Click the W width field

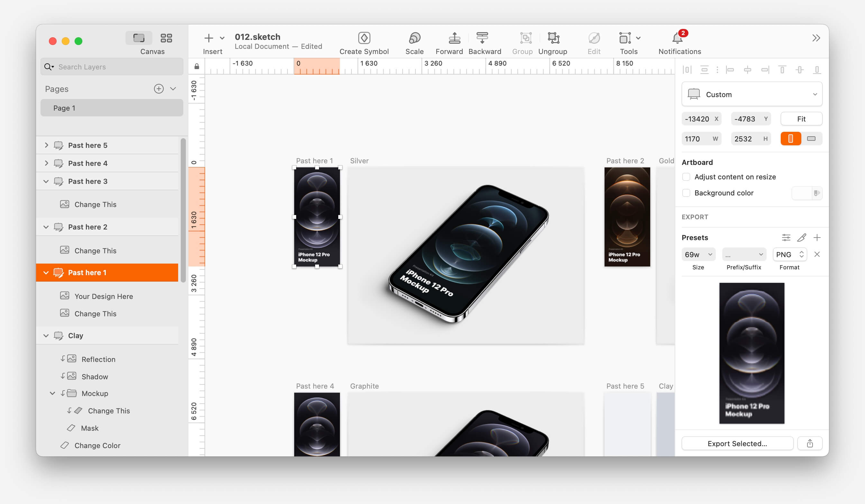coord(701,139)
